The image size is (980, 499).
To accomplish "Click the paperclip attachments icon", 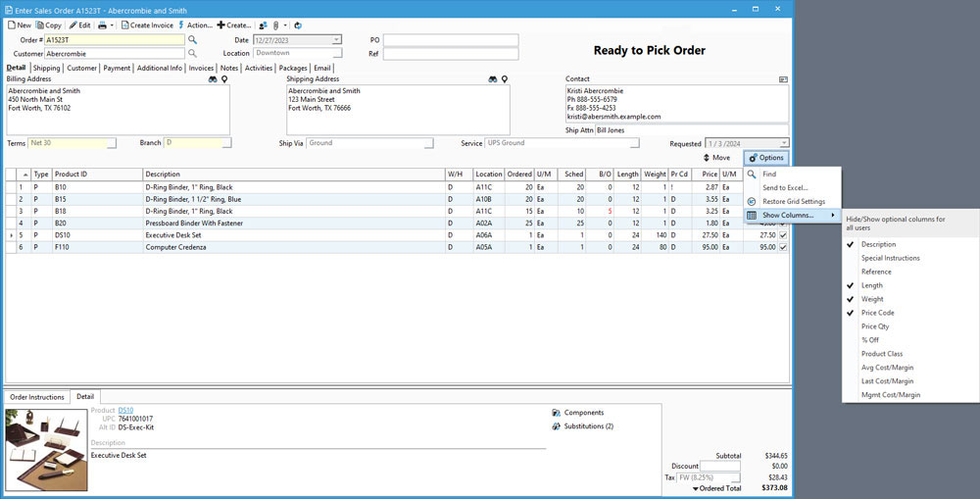I will (277, 25).
